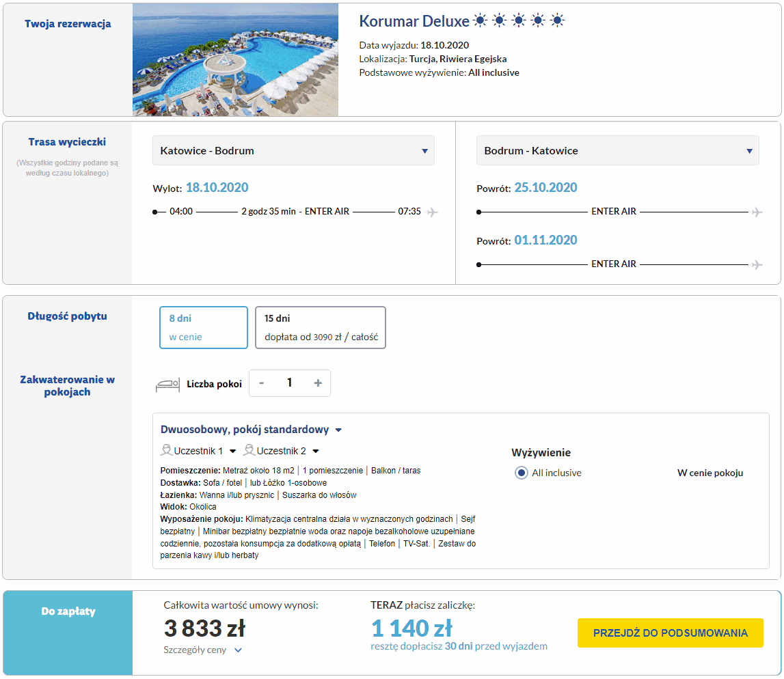
Task: Decrease room count with minus button
Action: pos(262,383)
